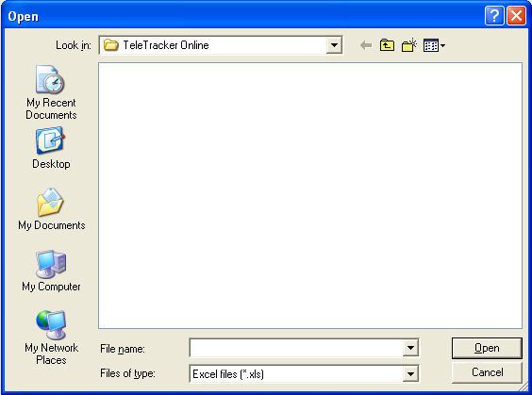
Task: Expand the File name dropdown arrow
Action: pyautogui.click(x=410, y=348)
